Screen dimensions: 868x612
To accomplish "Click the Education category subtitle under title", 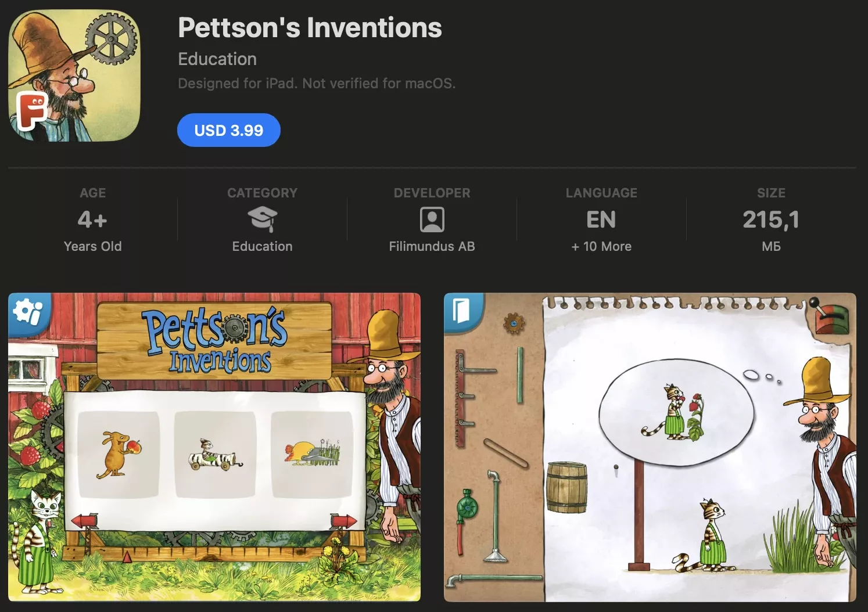I will coord(217,59).
